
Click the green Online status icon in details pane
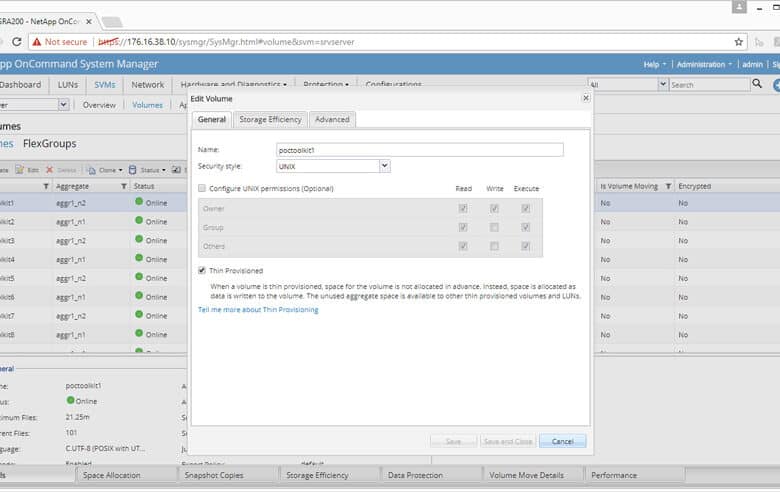tap(70, 400)
